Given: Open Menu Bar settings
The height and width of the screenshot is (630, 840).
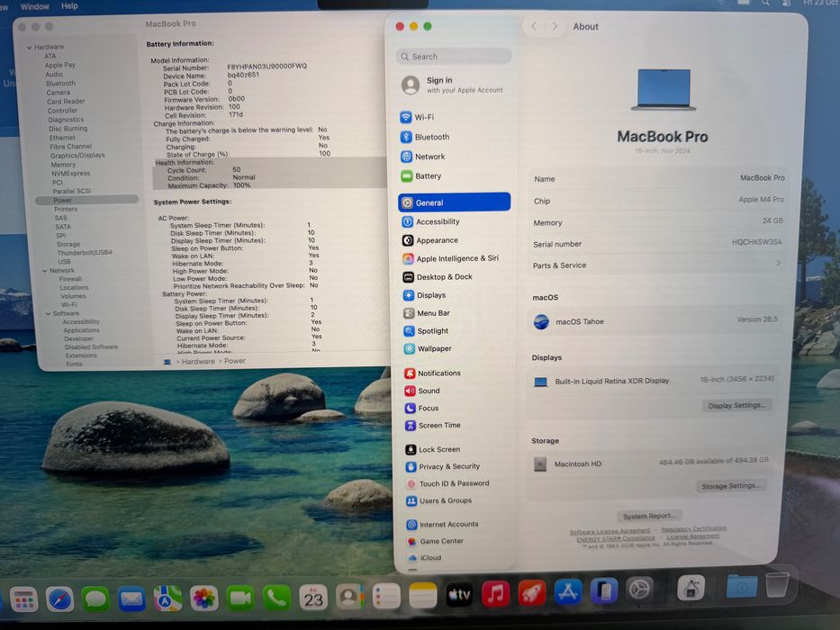Looking at the screenshot, I should (427, 313).
